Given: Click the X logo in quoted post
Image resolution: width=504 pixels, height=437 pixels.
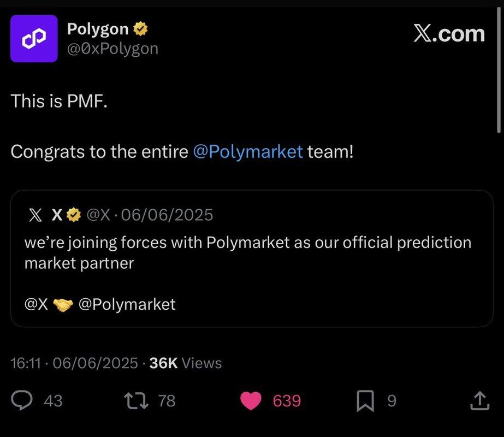Looking at the screenshot, I should tap(35, 215).
